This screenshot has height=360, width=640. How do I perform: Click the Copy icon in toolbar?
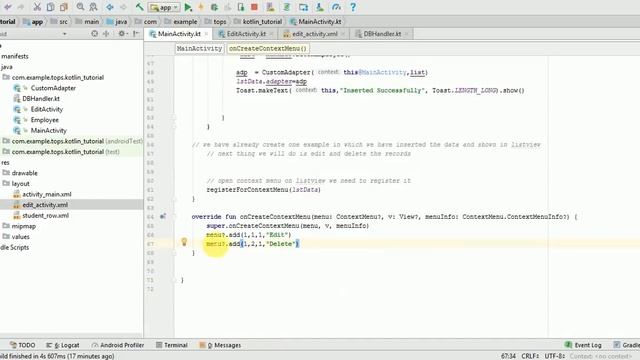51,7
